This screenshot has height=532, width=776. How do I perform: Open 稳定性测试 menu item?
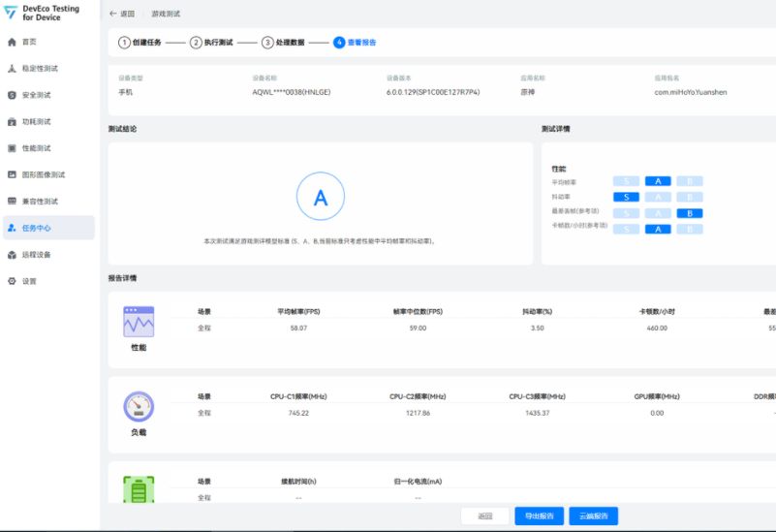pyautogui.click(x=48, y=68)
